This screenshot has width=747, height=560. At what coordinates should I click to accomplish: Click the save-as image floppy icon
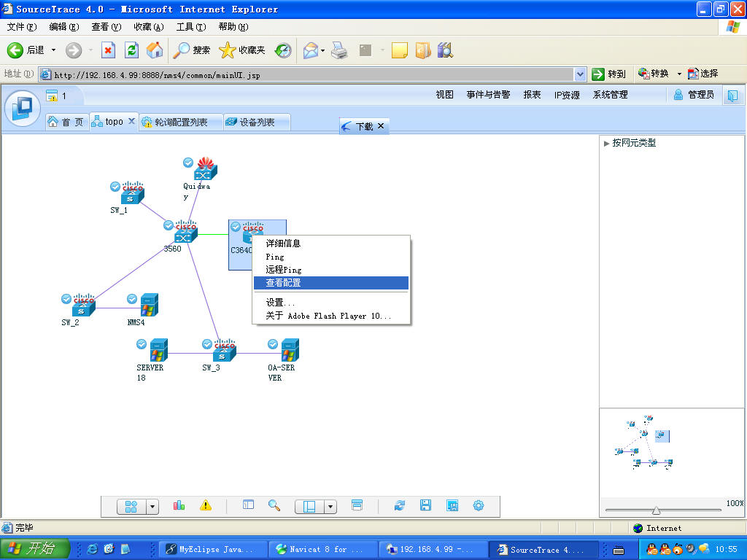pos(452,505)
